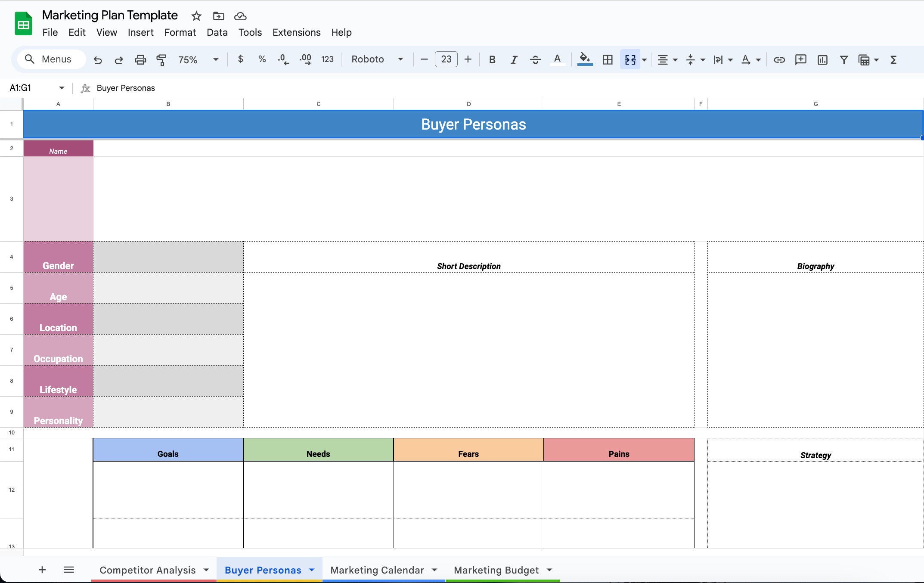This screenshot has height=583, width=924.
Task: Switch to the Marketing Calendar tab
Action: (377, 570)
